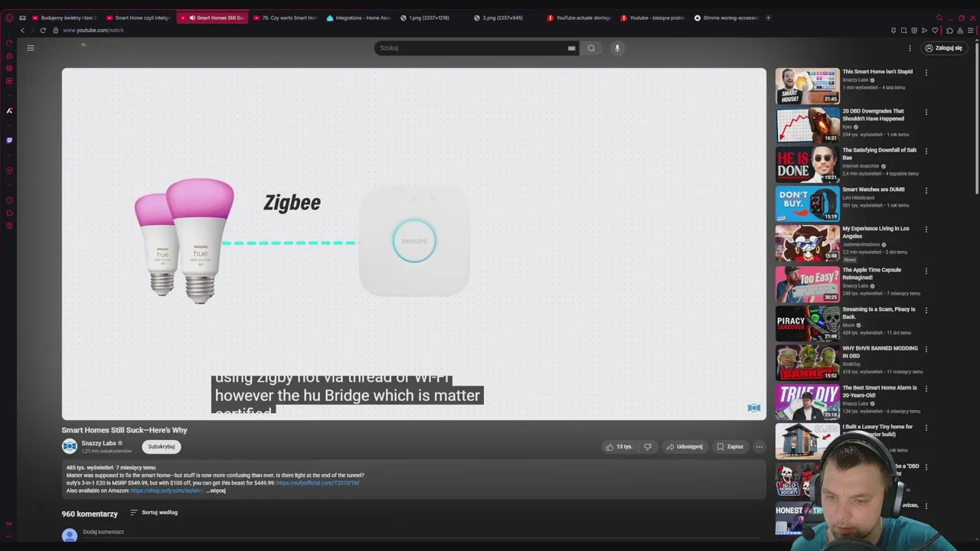
Task: Open WHY BHVR BANNED MODDING video title
Action: pyautogui.click(x=880, y=352)
